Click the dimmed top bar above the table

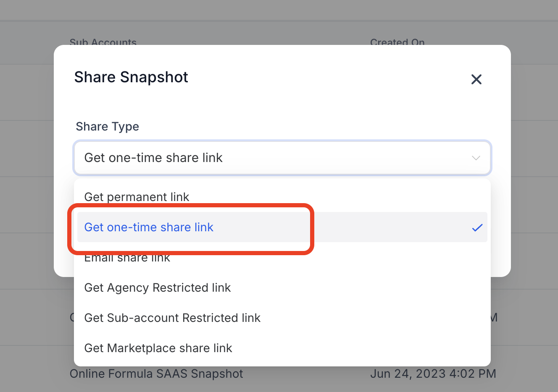click(279, 10)
